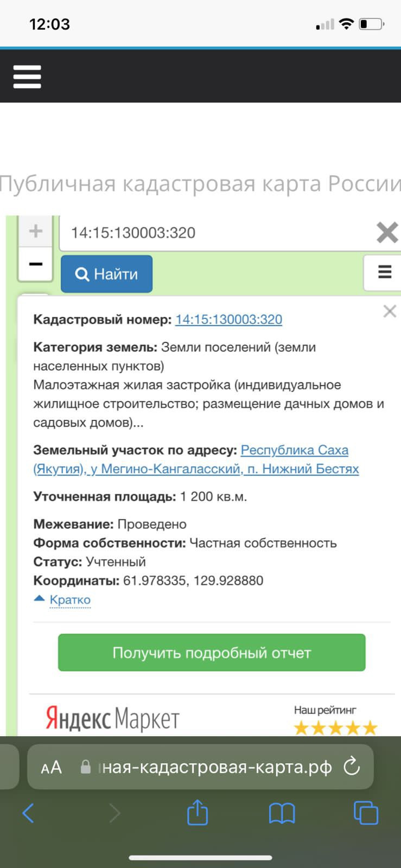The image size is (401, 868).
Task: Open the hamburger navigation menu
Action: 27,76
